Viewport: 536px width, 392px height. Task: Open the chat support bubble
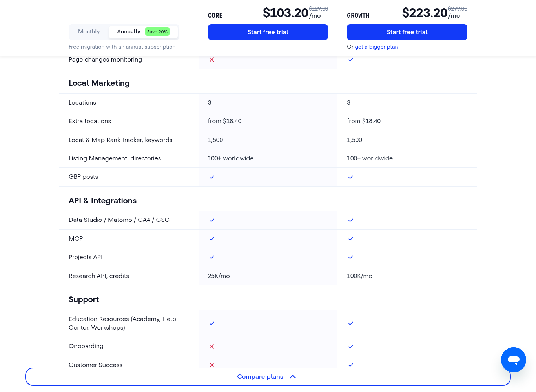(x=513, y=360)
